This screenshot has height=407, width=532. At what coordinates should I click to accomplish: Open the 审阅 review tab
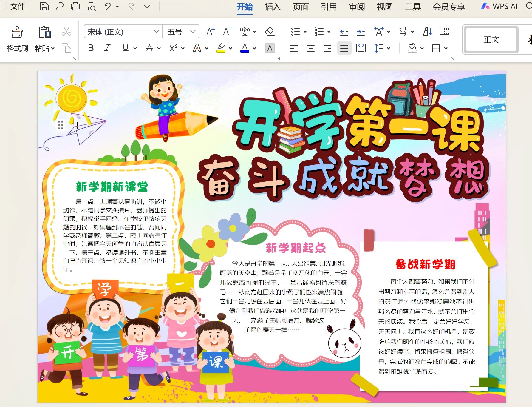pos(357,7)
